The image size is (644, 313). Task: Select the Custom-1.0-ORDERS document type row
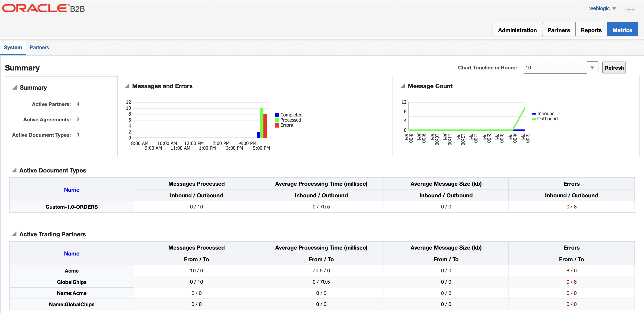[x=322, y=207]
